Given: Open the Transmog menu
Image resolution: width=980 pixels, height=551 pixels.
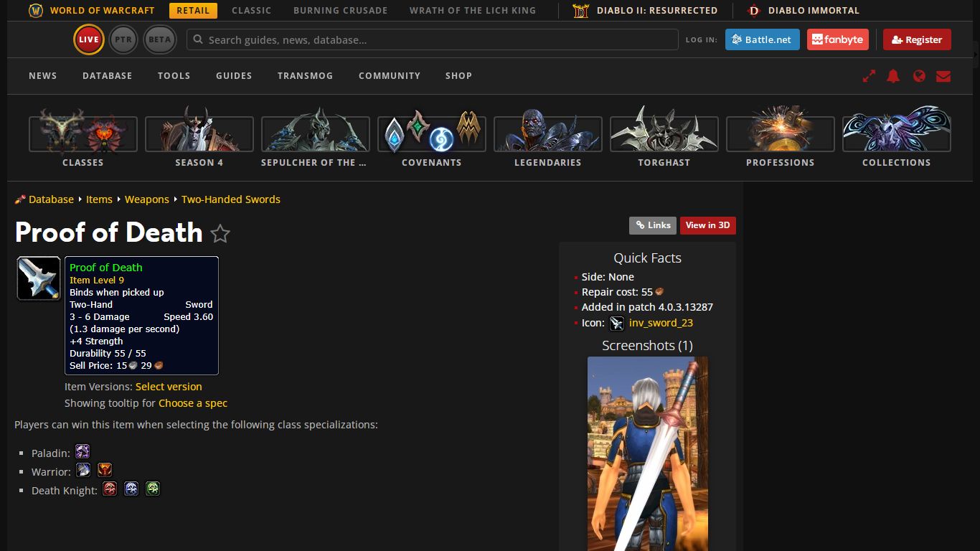Looking at the screenshot, I should [x=306, y=75].
